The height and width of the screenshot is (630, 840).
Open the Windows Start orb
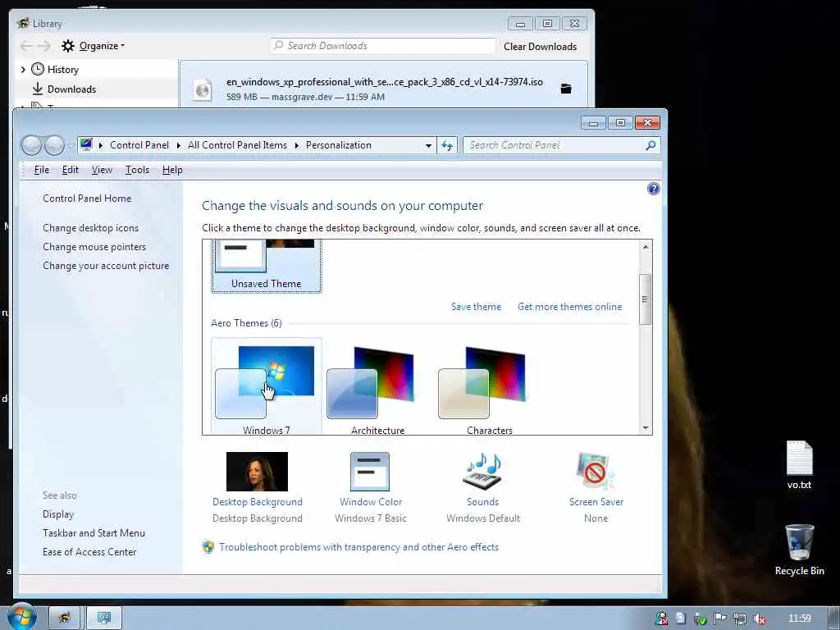click(x=21, y=617)
